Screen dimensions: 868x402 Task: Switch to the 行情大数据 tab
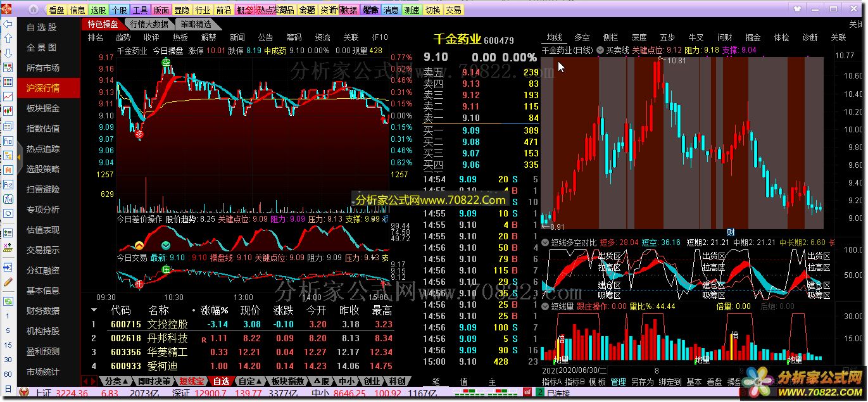coord(149,24)
